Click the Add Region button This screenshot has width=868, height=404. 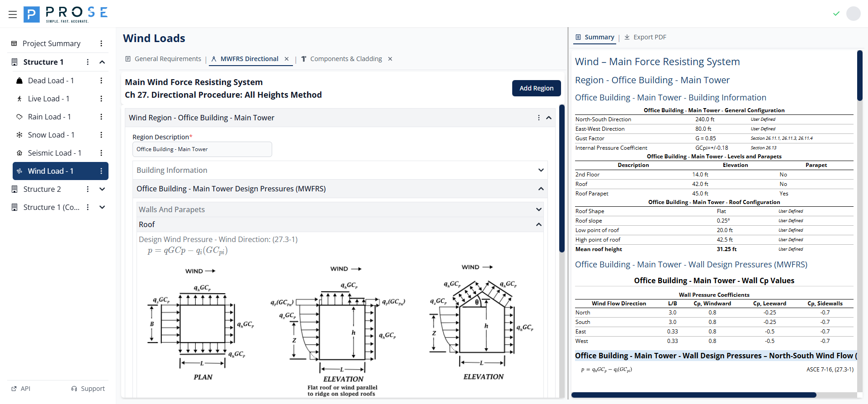click(536, 88)
